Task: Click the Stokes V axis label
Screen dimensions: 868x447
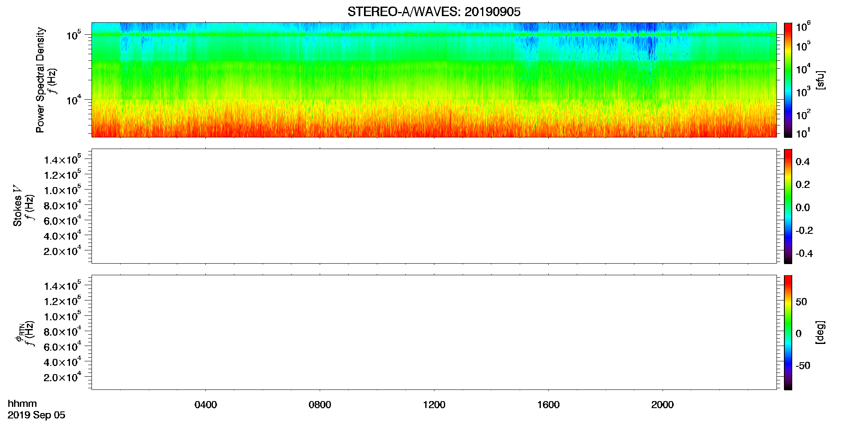Action: [x=17, y=206]
